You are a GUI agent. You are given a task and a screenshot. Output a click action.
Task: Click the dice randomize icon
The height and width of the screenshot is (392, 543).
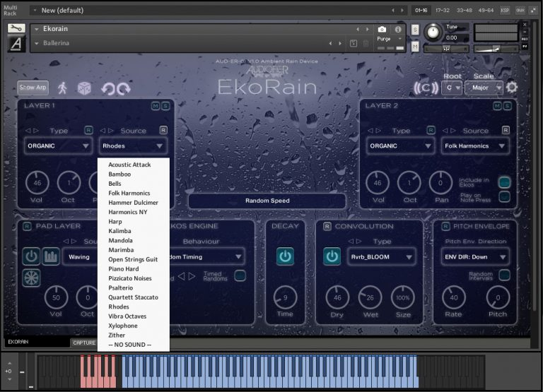tap(84, 88)
